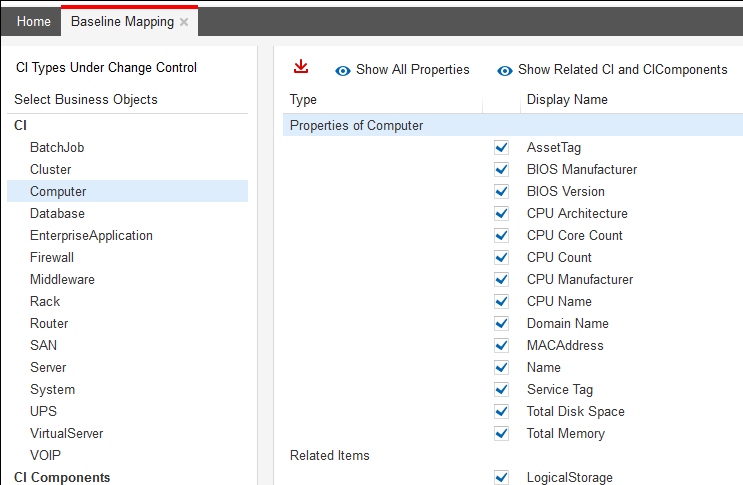Sort by the Display Name column header
The image size is (743, 485).
(567, 100)
